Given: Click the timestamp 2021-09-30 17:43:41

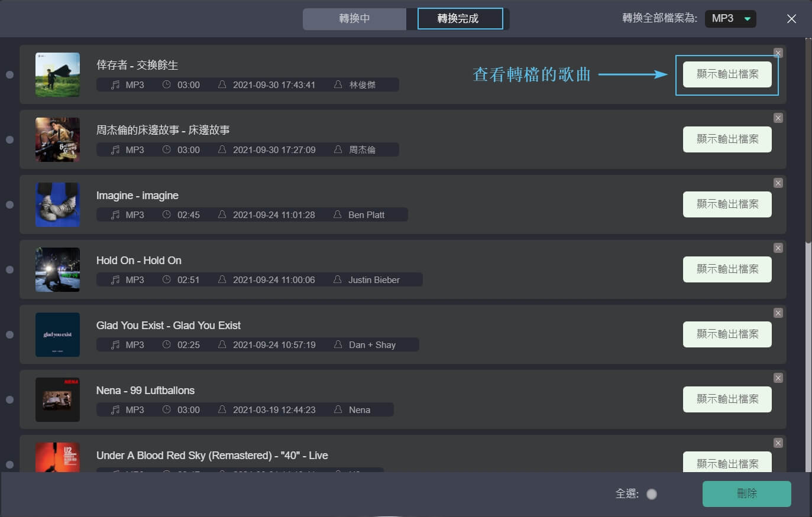Looking at the screenshot, I should point(274,85).
